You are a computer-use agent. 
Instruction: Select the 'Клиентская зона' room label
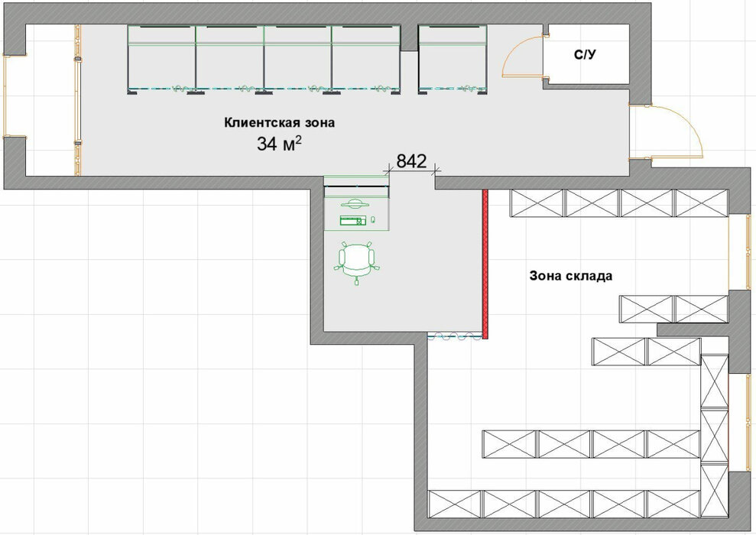[279, 122]
